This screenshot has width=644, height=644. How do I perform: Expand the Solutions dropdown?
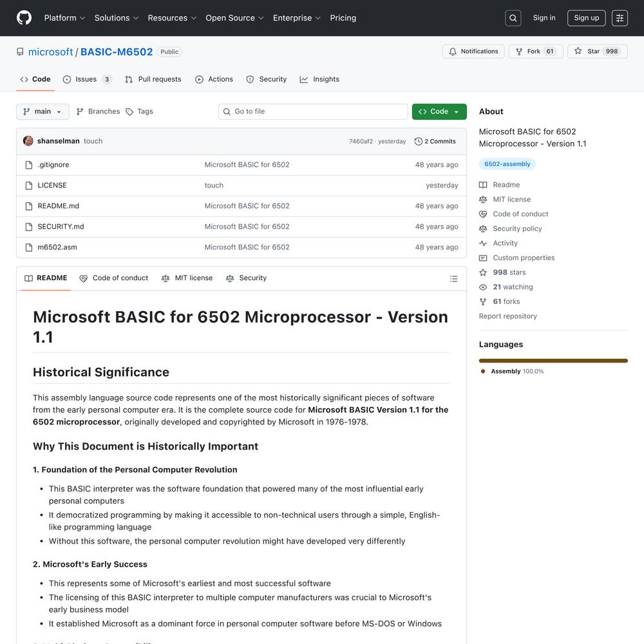pyautogui.click(x=116, y=18)
